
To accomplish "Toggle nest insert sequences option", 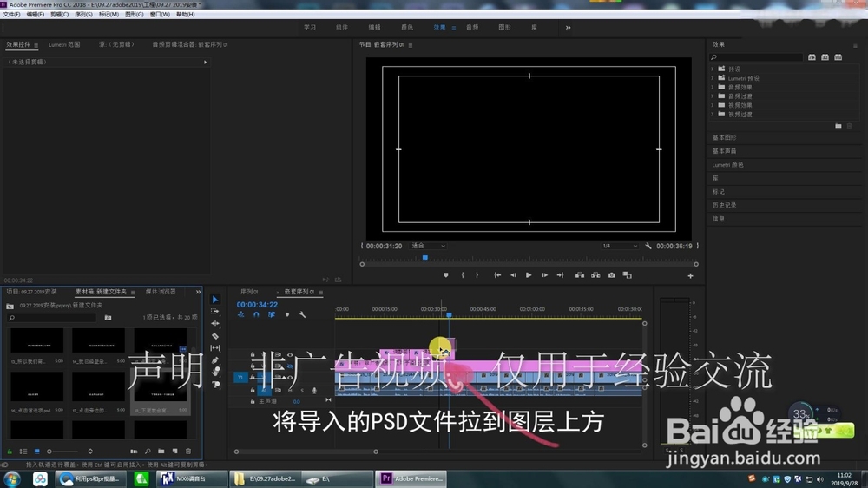I will [240, 314].
